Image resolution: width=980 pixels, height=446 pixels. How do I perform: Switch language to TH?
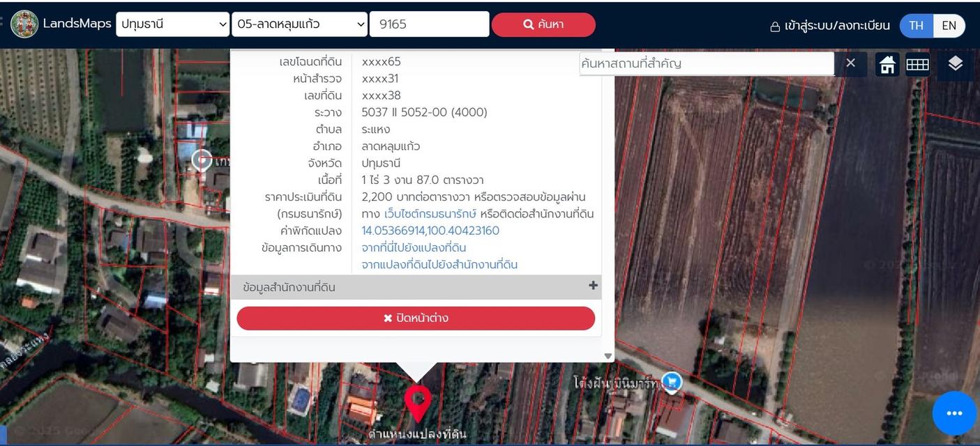(x=916, y=26)
